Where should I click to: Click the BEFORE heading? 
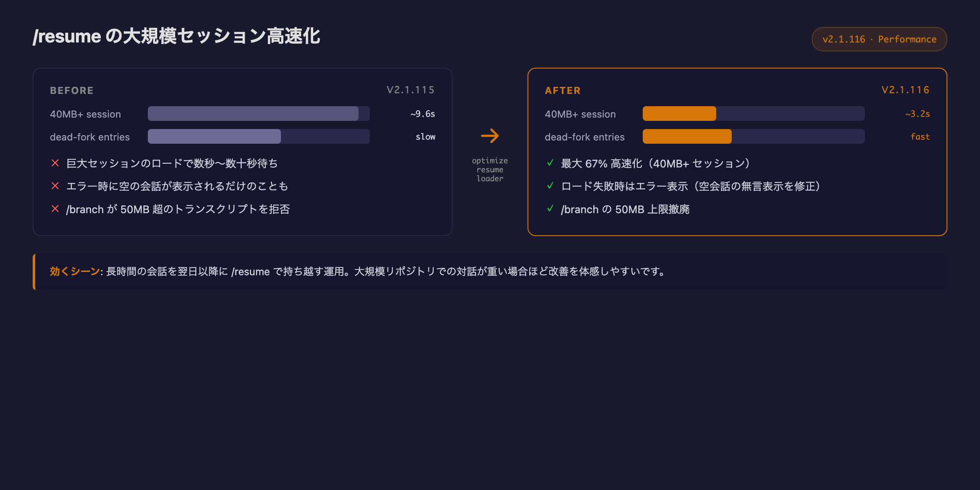[x=72, y=90]
